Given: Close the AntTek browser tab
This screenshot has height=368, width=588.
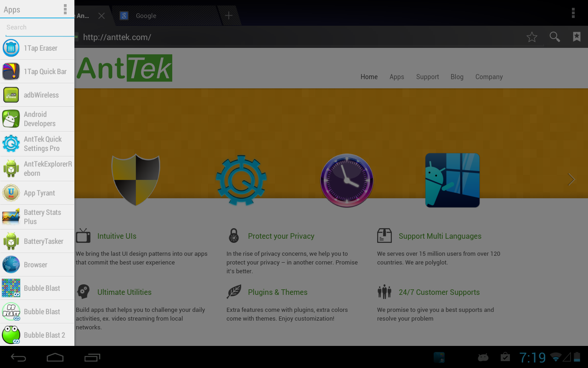Looking at the screenshot, I should click(x=101, y=15).
